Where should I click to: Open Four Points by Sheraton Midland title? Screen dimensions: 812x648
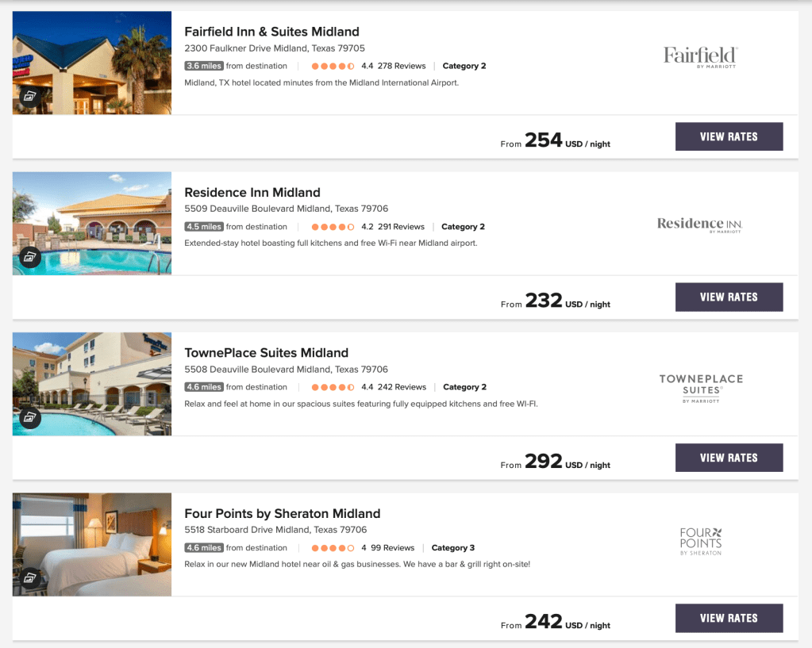point(282,513)
